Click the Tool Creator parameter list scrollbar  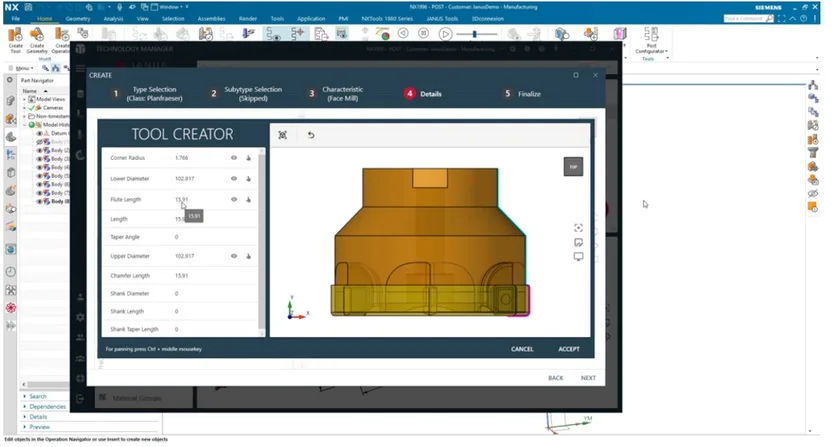click(x=261, y=241)
